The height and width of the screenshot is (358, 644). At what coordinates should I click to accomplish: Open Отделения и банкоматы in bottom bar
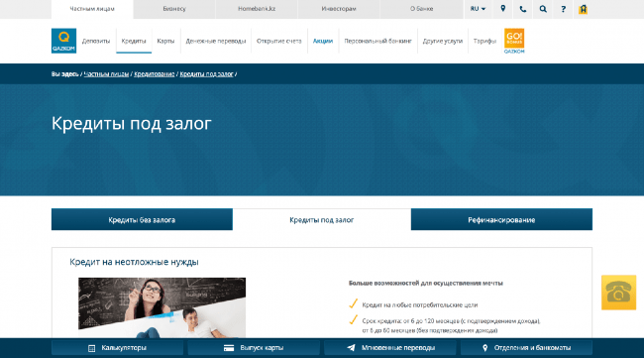(526, 348)
